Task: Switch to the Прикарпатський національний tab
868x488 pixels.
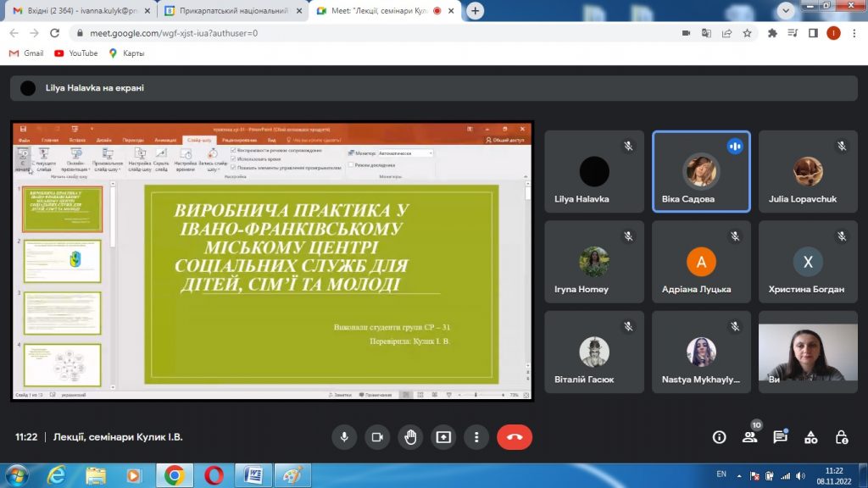Action: [x=229, y=11]
